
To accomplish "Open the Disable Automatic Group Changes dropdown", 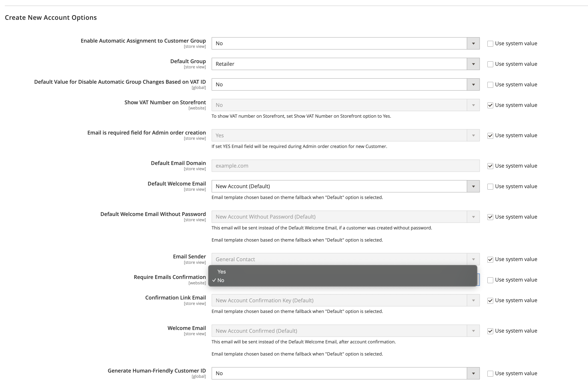I will tap(473, 84).
